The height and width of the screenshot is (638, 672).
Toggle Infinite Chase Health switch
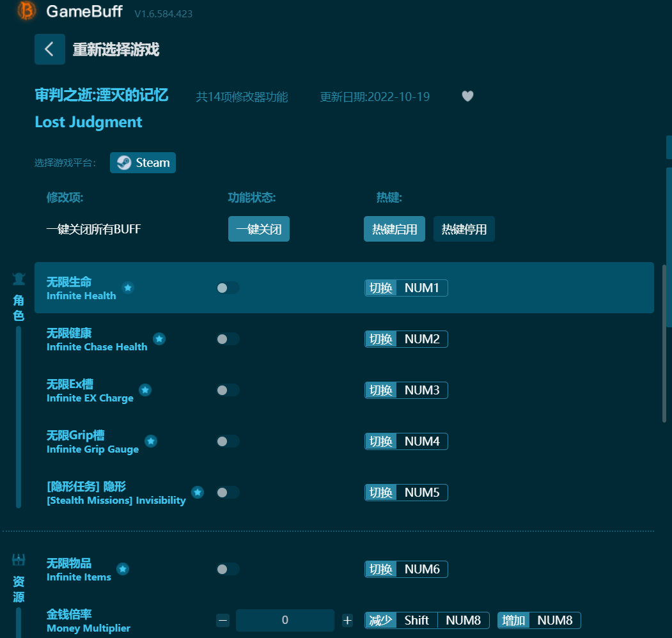tap(228, 339)
